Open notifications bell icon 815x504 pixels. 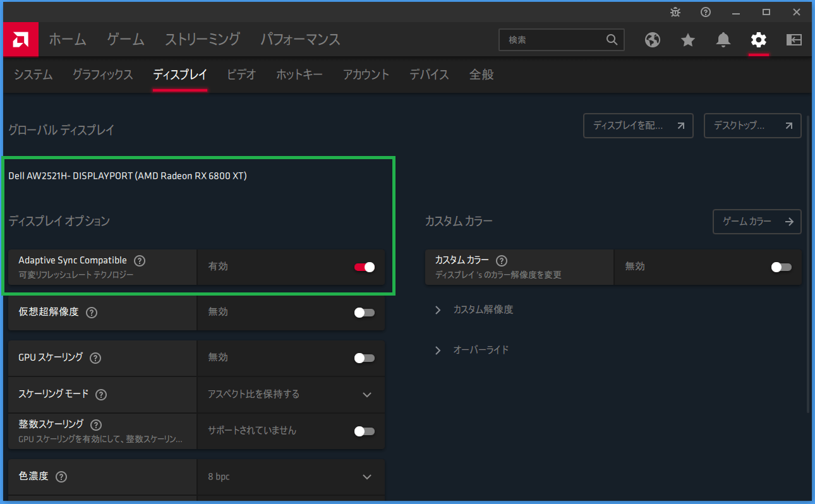[723, 40]
